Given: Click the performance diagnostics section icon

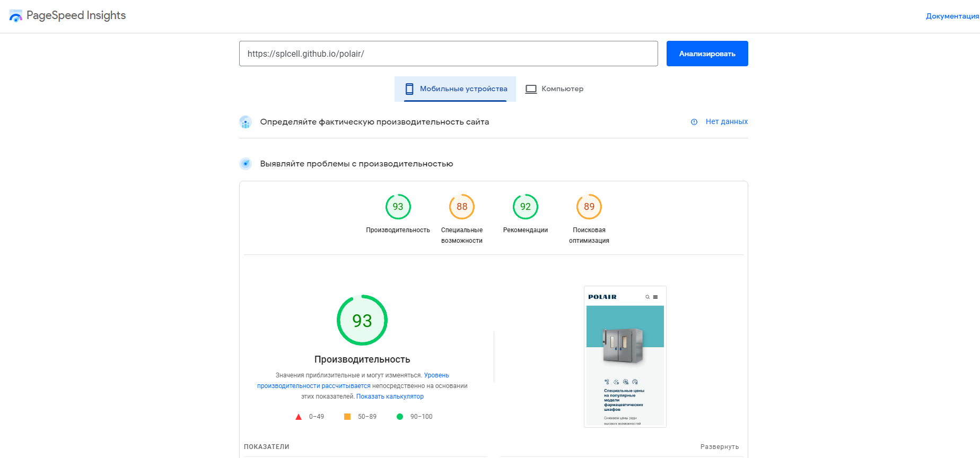Looking at the screenshot, I should pos(246,164).
